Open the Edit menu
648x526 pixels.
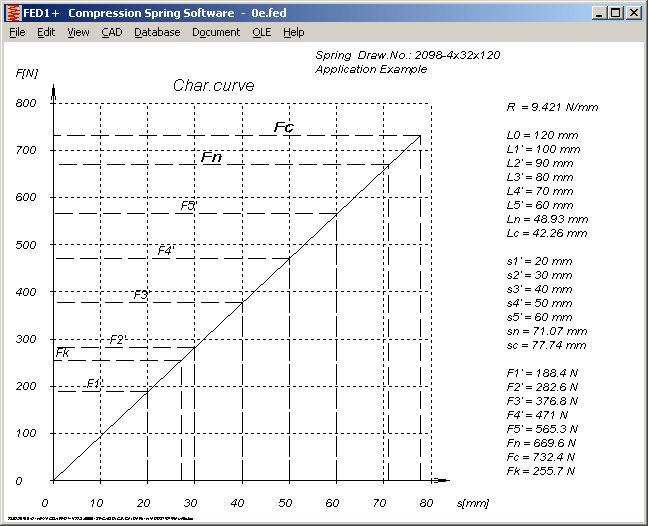pos(46,32)
